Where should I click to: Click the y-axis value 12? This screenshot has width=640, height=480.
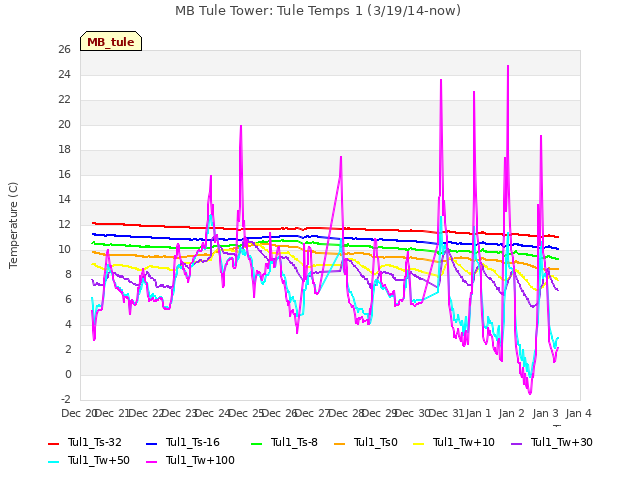click(64, 224)
